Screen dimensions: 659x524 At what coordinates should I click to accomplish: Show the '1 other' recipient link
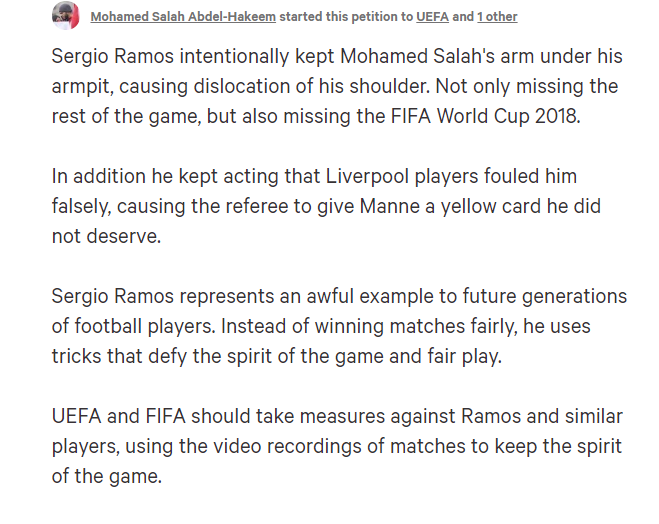[x=497, y=16]
